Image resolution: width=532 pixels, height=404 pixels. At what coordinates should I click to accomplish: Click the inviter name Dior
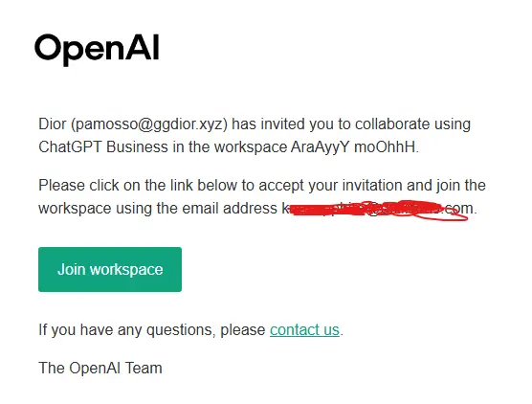pyautogui.click(x=53, y=123)
